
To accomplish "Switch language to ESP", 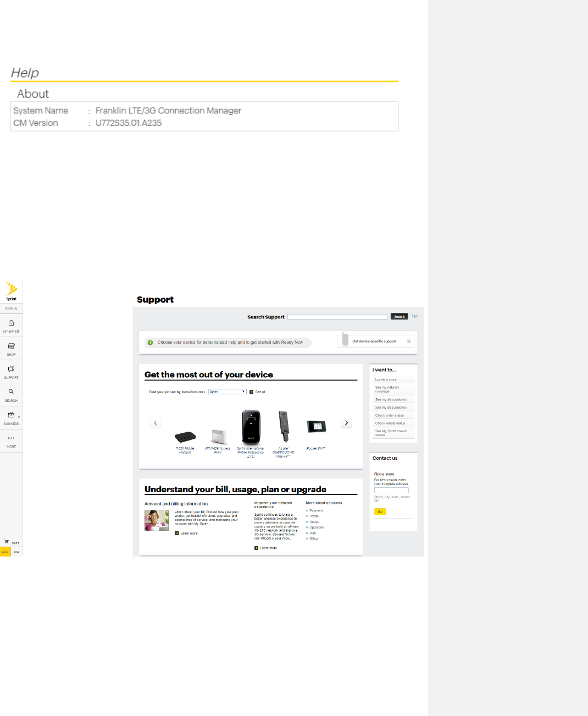I will (x=16, y=552).
